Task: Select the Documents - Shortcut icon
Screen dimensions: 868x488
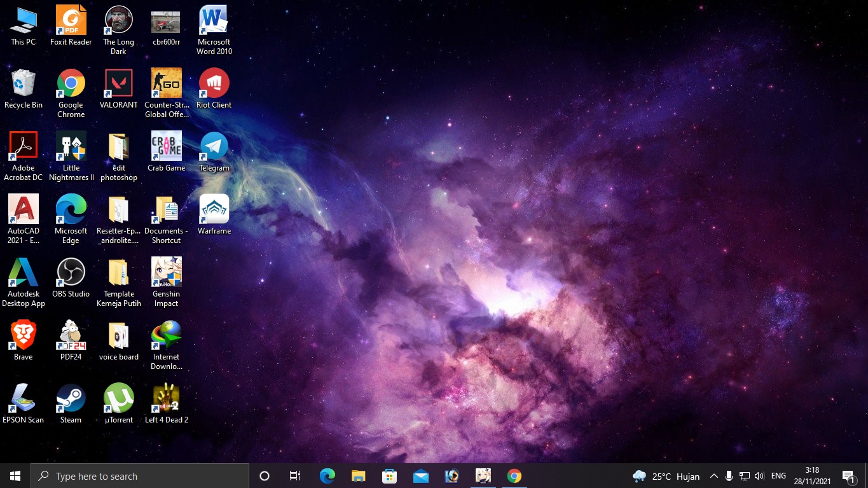Action: (x=167, y=219)
